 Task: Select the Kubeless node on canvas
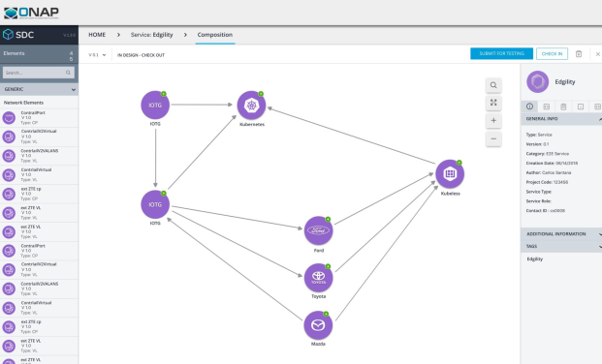[450, 173]
